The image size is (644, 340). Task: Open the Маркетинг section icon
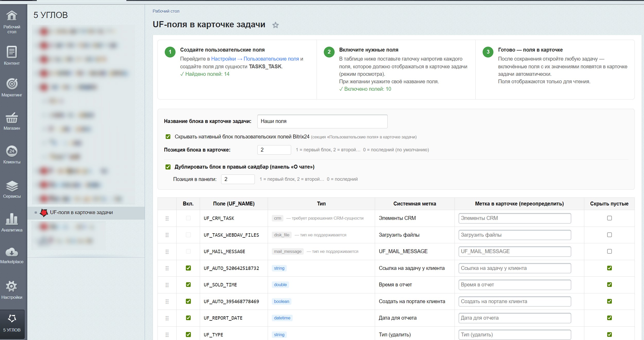[12, 84]
